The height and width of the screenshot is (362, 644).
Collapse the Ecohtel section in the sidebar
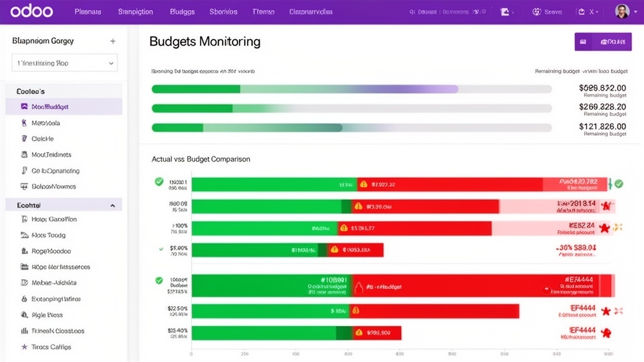coord(112,205)
